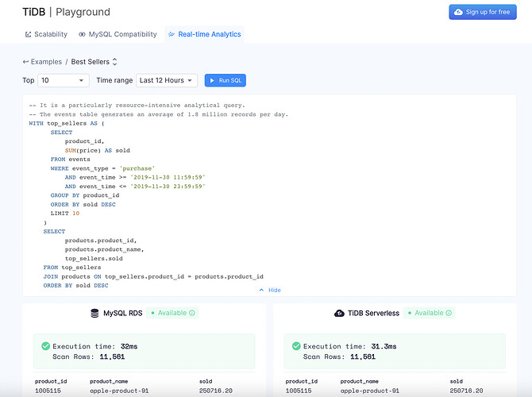Open the Time range Last 12 Hours dropdown
Screen dimensions: 532x397
pos(167,80)
